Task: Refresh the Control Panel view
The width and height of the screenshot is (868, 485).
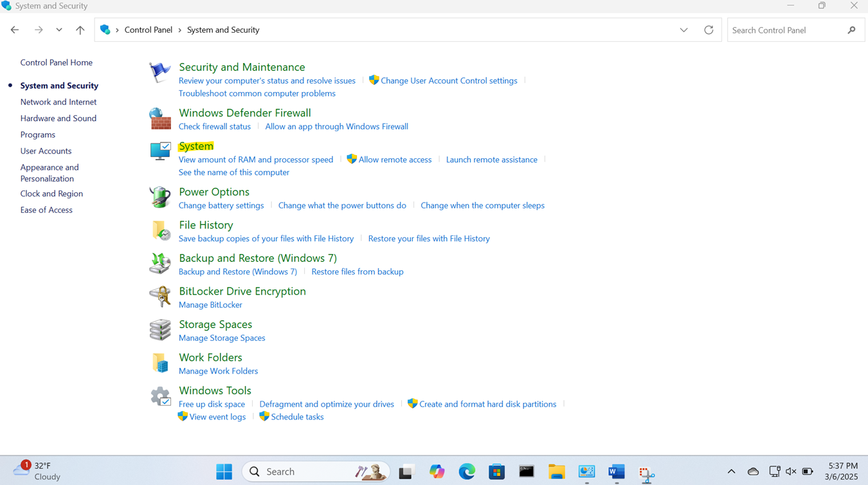Action: click(709, 30)
